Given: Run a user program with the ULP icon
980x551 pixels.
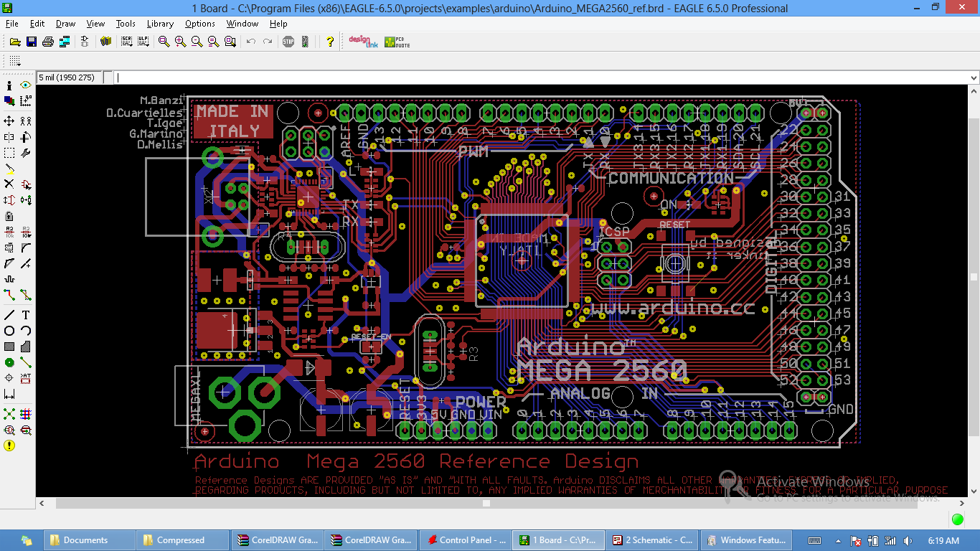Looking at the screenshot, I should pos(143,42).
